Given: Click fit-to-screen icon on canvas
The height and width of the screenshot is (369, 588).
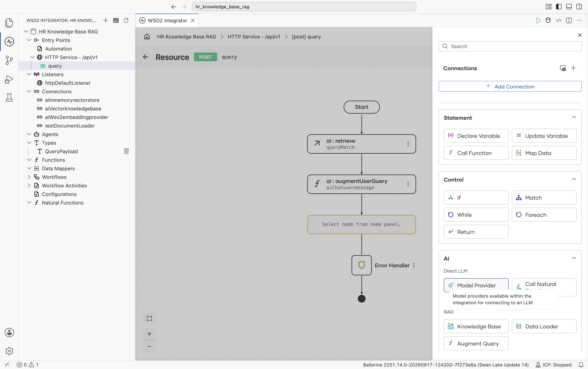Looking at the screenshot, I should 149,318.
